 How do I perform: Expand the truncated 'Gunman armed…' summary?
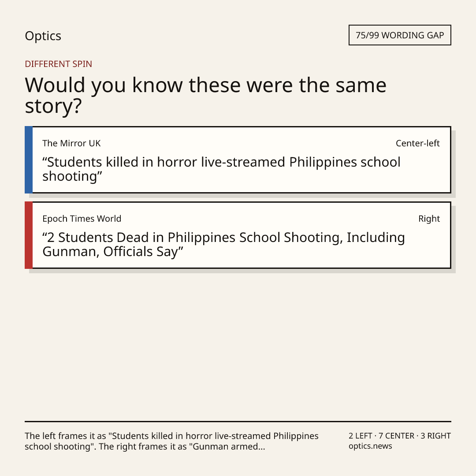(229, 446)
